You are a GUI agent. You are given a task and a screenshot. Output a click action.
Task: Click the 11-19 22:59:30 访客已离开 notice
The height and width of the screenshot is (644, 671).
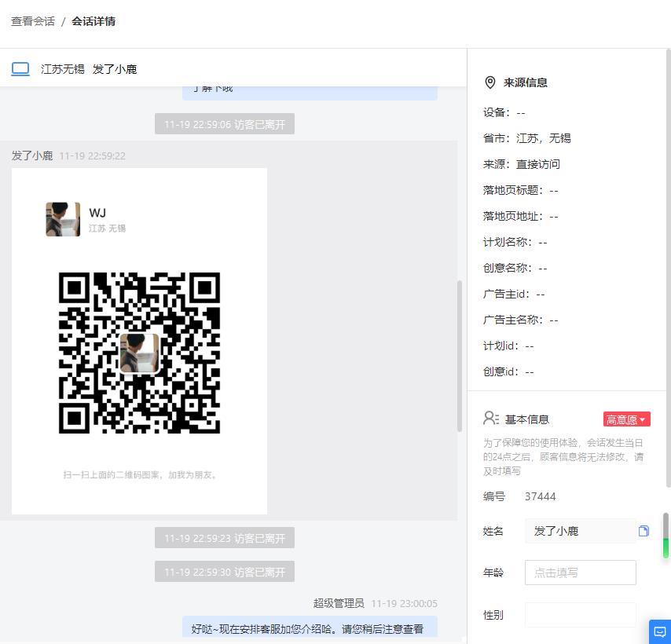point(225,572)
